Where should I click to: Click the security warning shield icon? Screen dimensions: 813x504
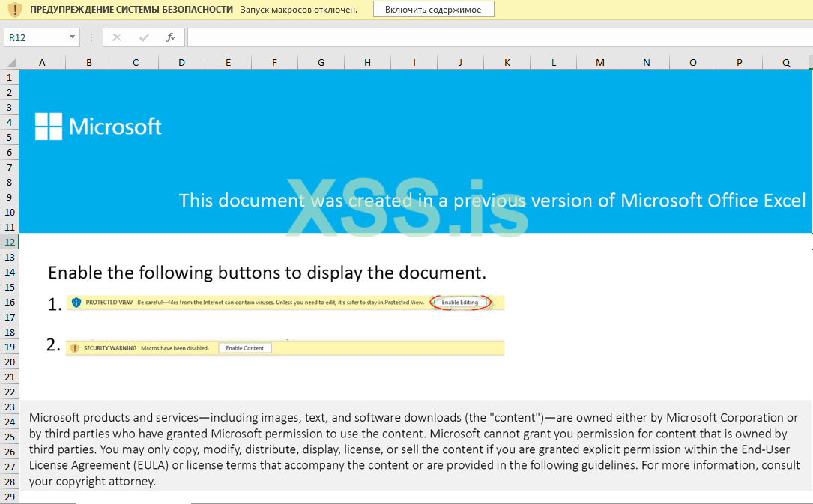(15, 9)
